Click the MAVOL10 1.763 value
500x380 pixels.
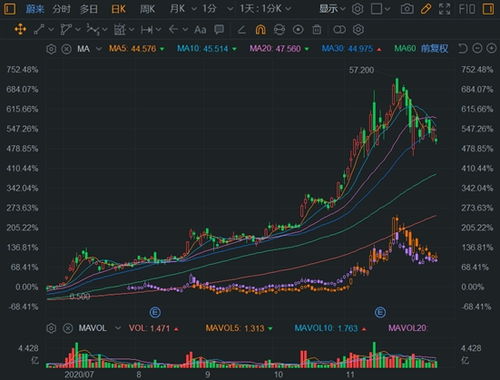pyautogui.click(x=326, y=328)
